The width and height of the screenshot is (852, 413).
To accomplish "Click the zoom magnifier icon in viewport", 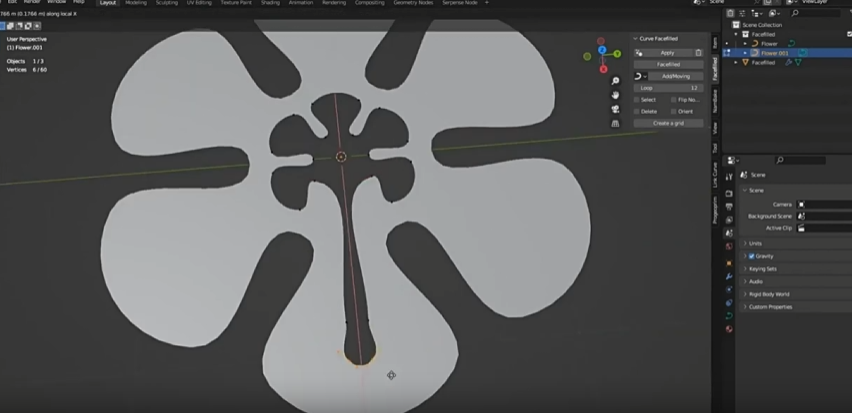I will click(614, 80).
